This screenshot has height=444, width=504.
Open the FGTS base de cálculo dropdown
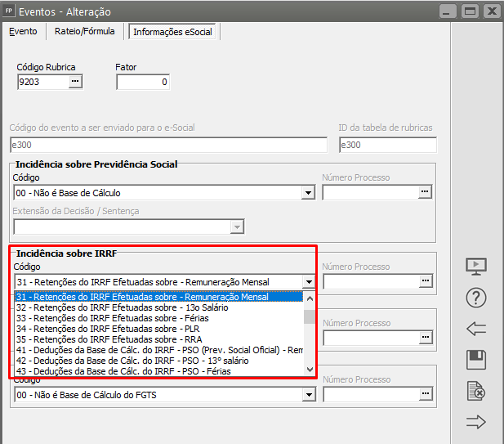click(x=308, y=395)
